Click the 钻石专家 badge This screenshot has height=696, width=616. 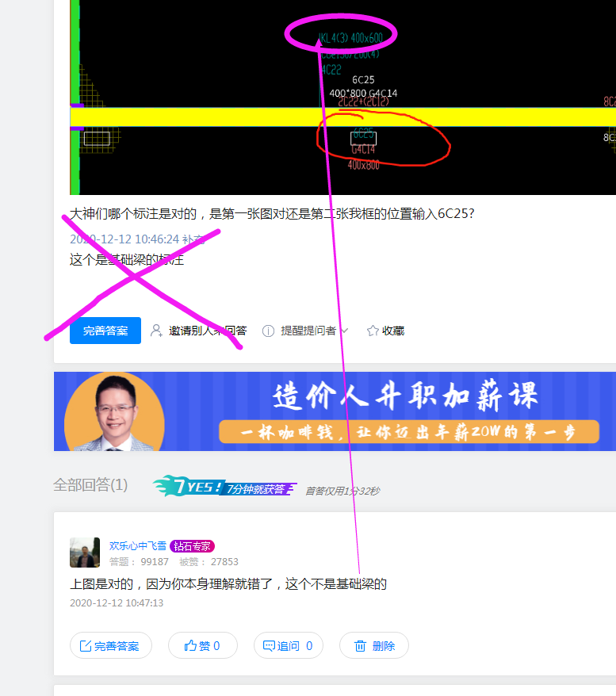coord(192,546)
